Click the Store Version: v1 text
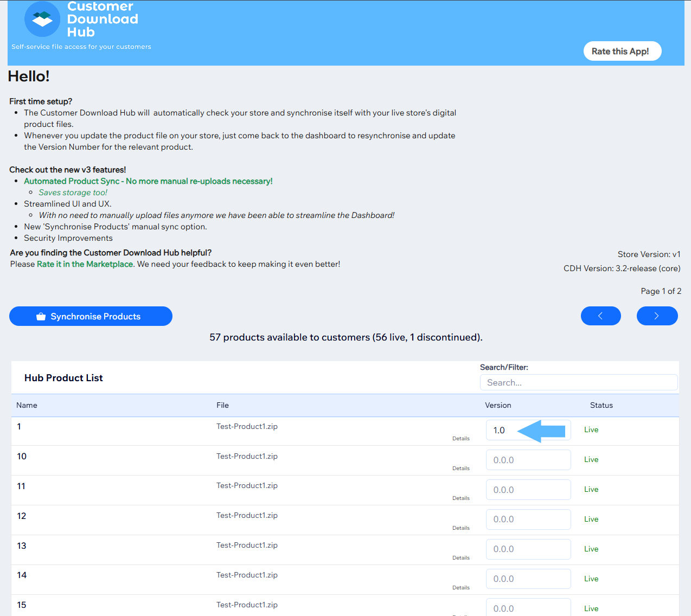The image size is (691, 616). [x=649, y=254]
